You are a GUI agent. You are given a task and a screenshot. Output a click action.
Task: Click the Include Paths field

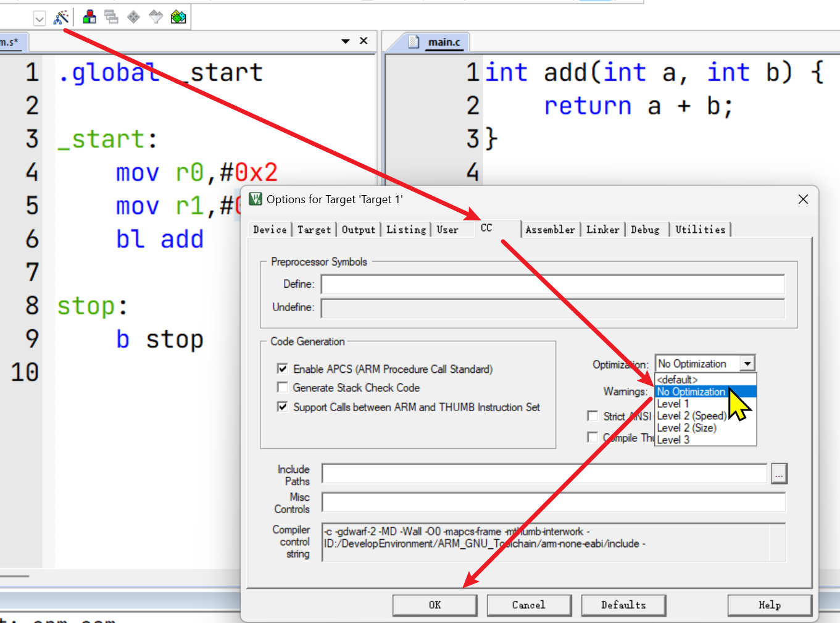pyautogui.click(x=544, y=474)
